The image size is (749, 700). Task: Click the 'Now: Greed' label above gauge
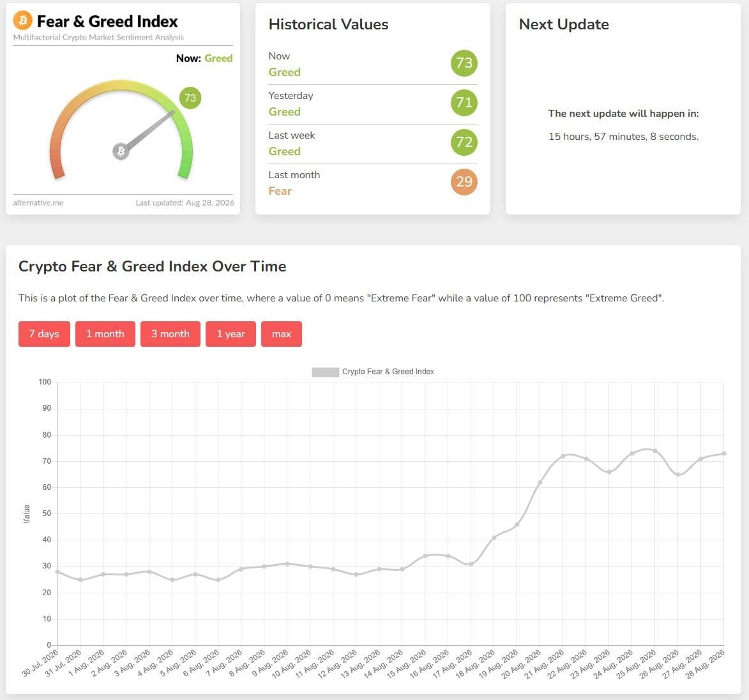click(x=204, y=58)
